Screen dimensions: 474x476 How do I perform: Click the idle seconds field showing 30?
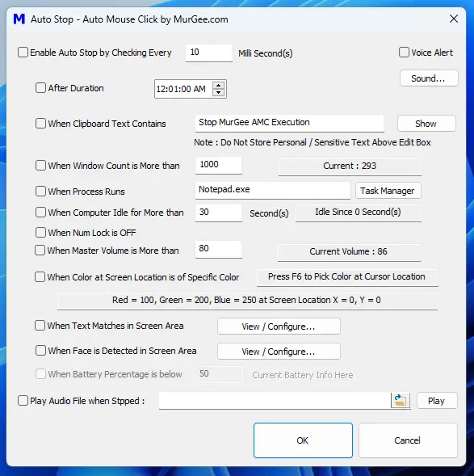[x=219, y=213]
